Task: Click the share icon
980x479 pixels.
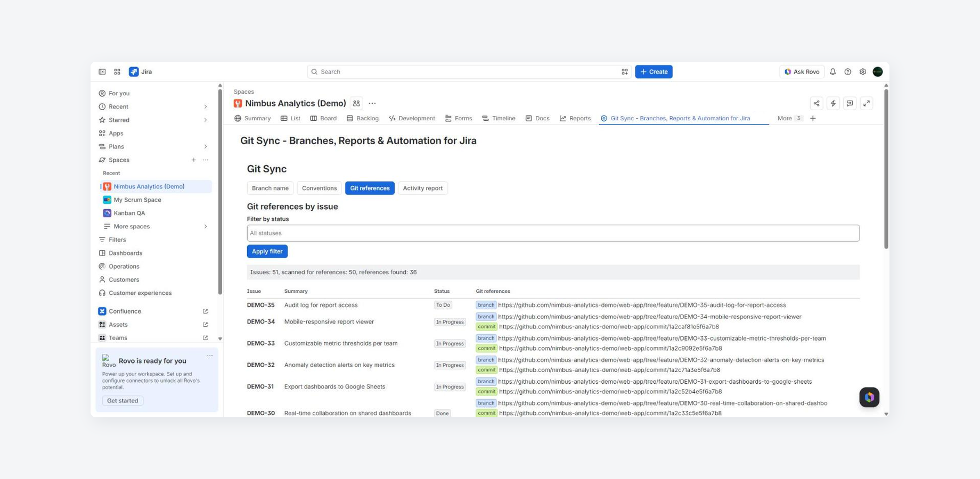Action: pos(816,103)
